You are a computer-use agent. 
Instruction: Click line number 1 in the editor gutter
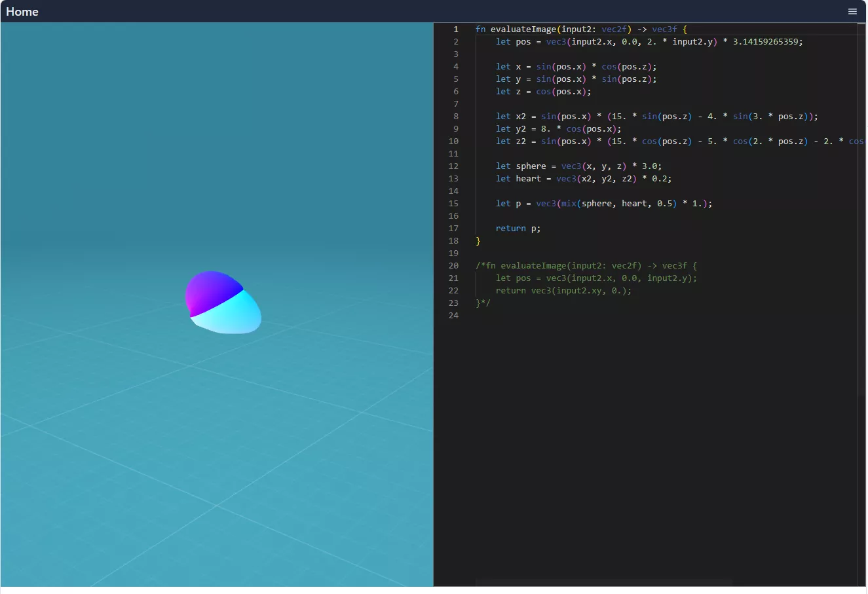[456, 29]
